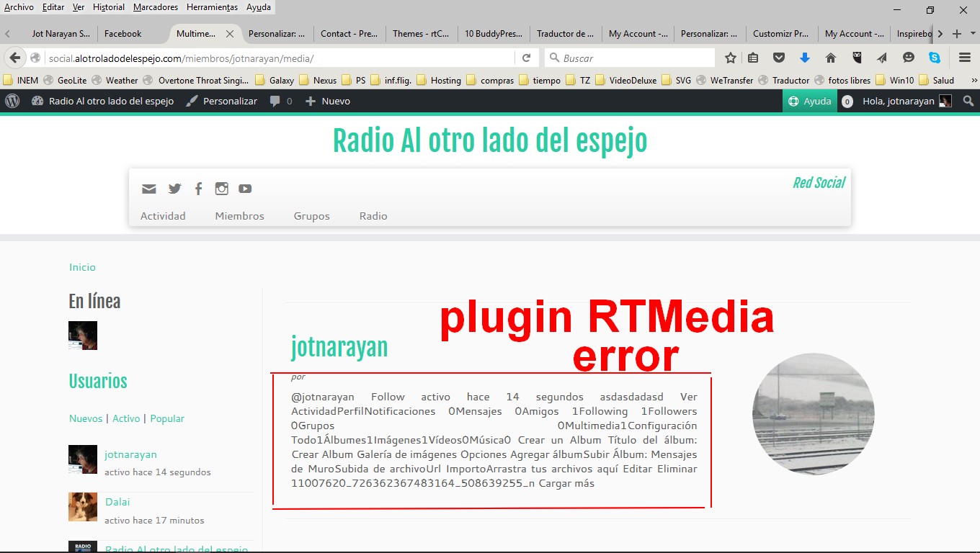Image resolution: width=980 pixels, height=553 pixels.
Task: Open the Firefox hamburger menu
Action: [x=965, y=58]
